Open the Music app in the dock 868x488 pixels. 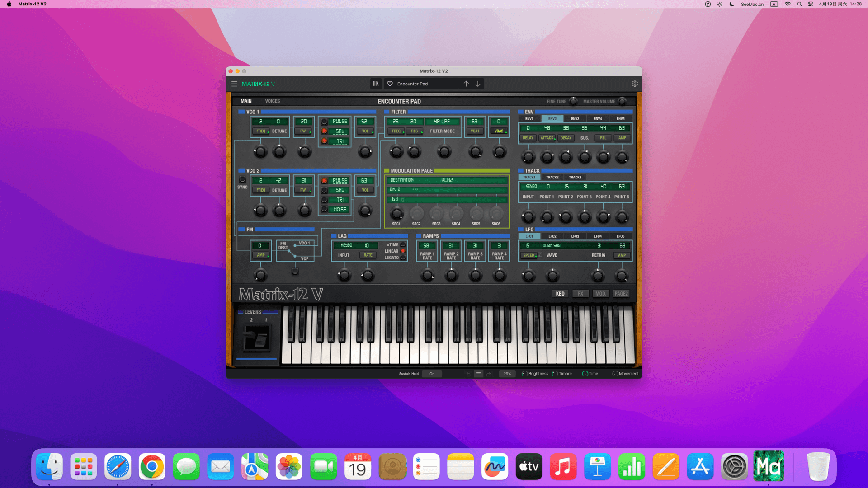click(563, 467)
